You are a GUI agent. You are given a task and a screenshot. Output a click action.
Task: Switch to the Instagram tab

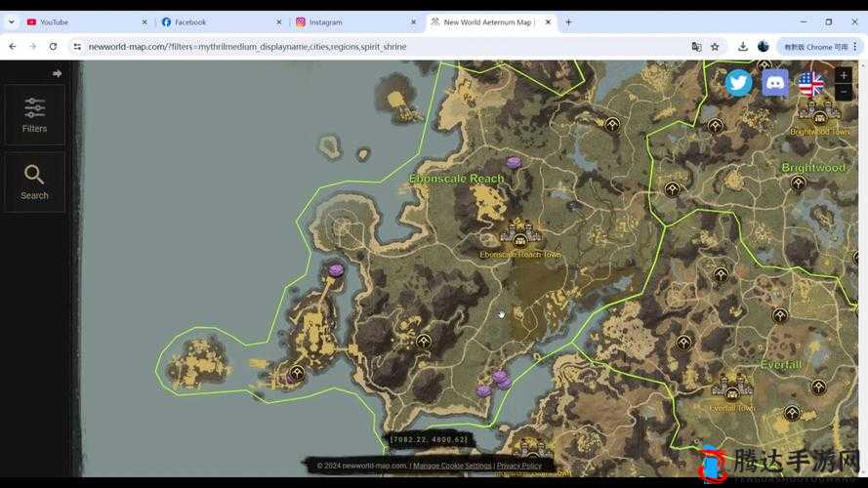(x=354, y=22)
